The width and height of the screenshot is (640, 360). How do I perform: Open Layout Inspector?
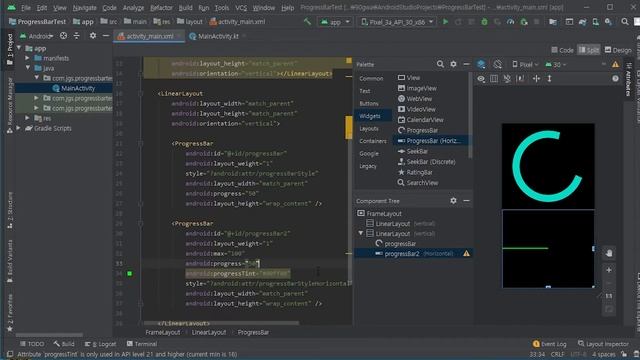coord(603,344)
